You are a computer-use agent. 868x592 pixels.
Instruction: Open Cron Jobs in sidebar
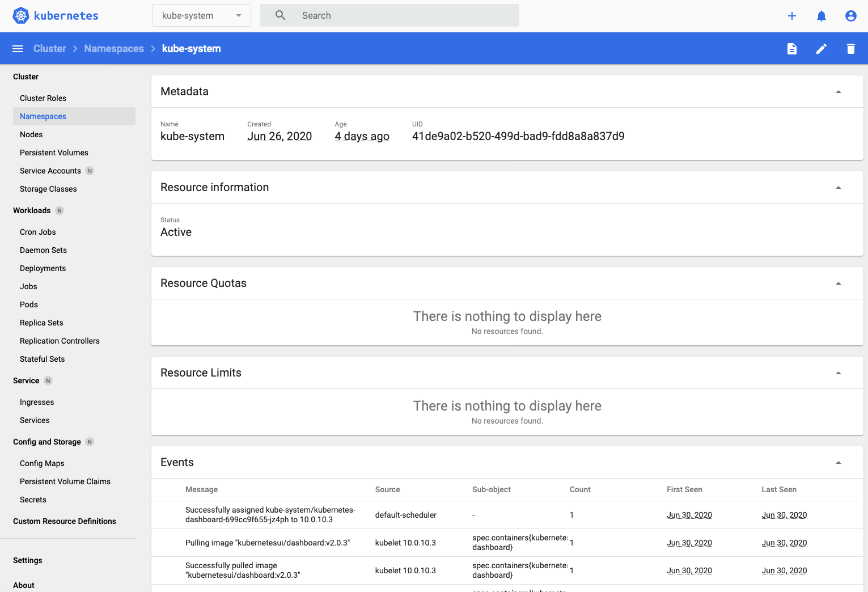[x=38, y=232]
